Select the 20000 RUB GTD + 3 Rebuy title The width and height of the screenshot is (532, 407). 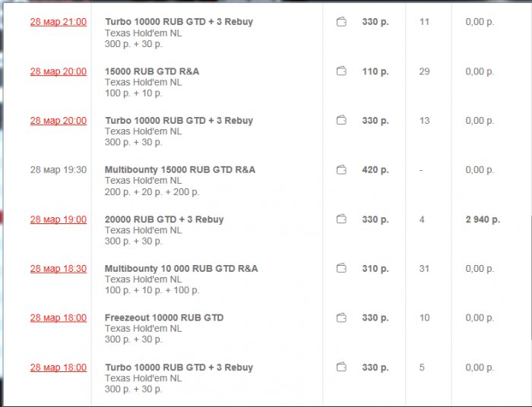pos(164,219)
